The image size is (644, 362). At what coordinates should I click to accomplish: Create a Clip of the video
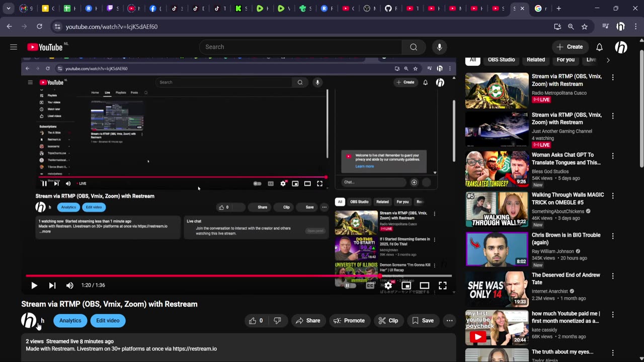pos(388,320)
